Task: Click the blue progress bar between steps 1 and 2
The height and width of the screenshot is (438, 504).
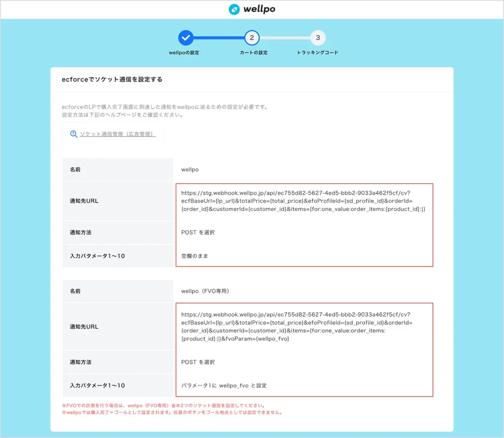Action: pos(219,37)
